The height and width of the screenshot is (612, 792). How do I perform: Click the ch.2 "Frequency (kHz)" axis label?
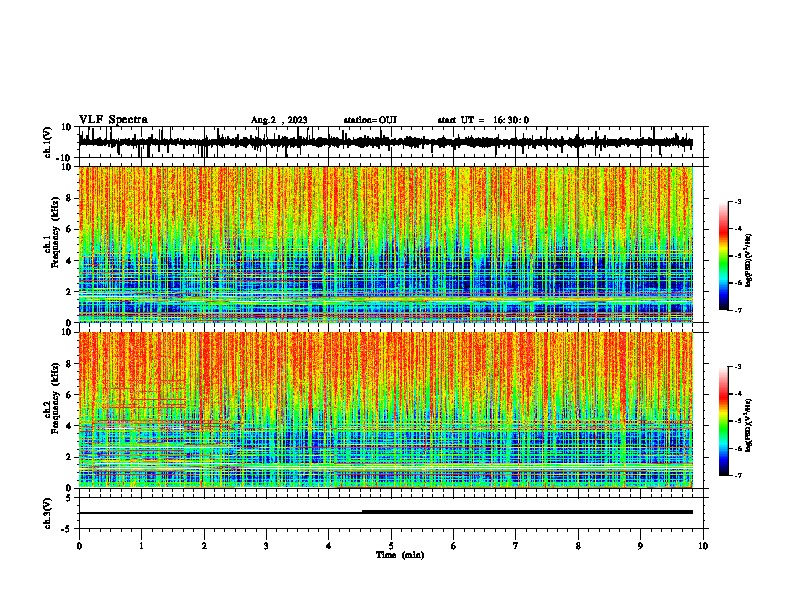tap(55, 398)
